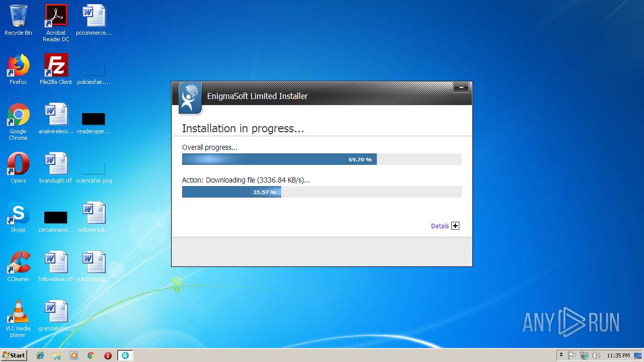Click the Overall progress bar
This screenshot has height=362, width=644.
(x=321, y=159)
